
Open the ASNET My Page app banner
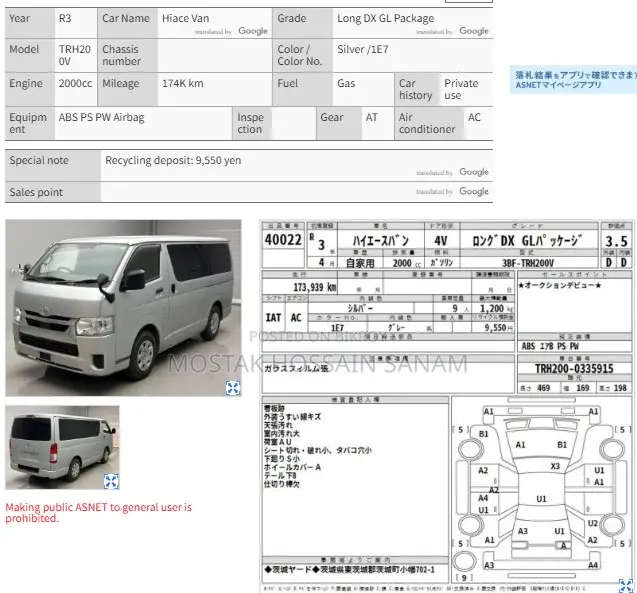pos(573,80)
